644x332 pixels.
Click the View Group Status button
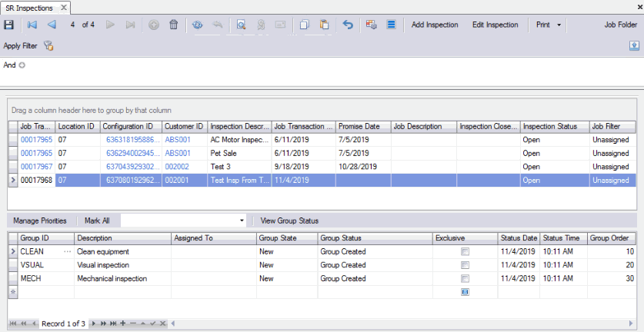289,221
